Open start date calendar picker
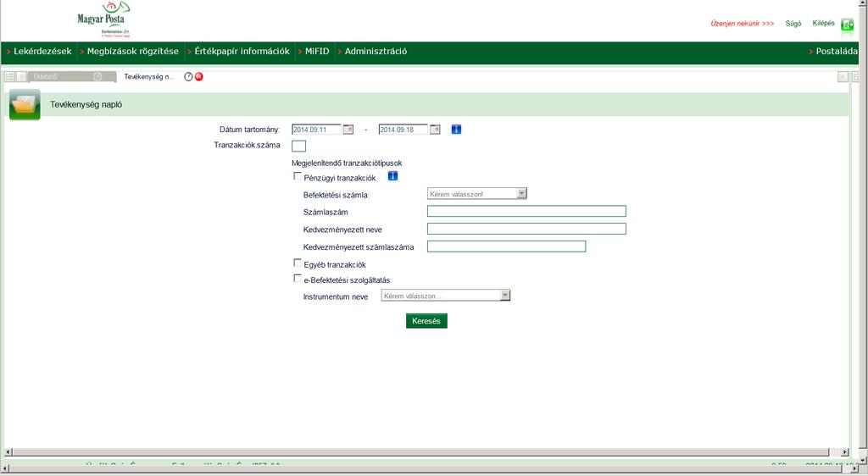 click(348, 130)
